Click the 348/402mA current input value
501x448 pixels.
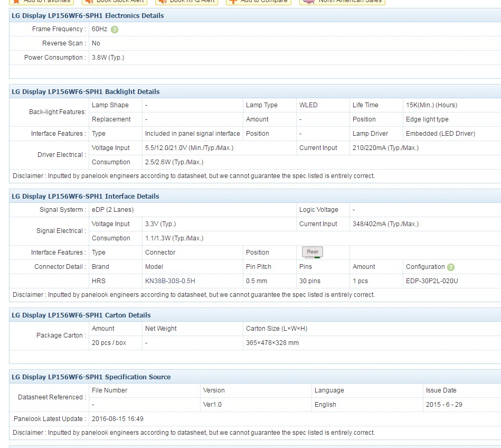(385, 224)
